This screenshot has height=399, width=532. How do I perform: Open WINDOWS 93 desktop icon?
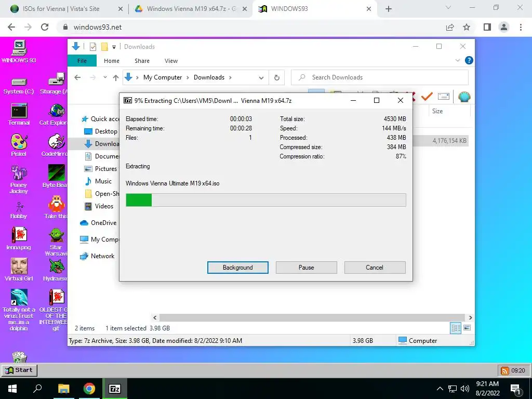tap(19, 51)
